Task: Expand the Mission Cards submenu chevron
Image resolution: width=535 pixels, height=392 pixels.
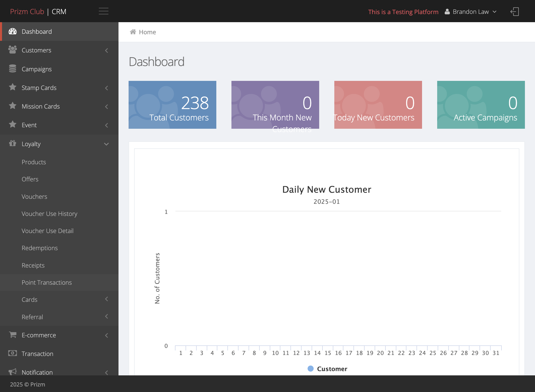Action: pos(107,107)
